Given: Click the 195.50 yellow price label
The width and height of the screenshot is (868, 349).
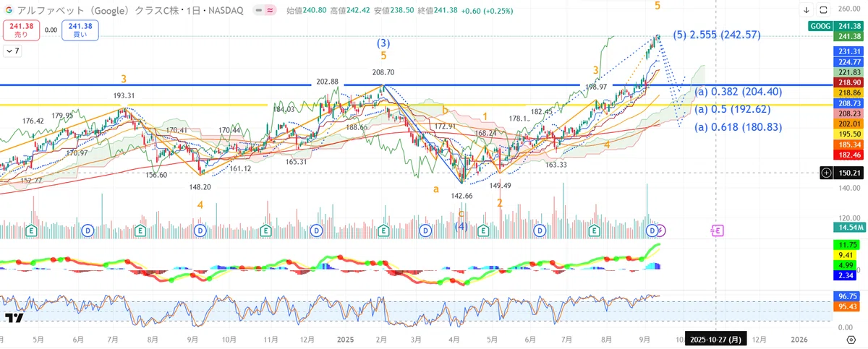Looking at the screenshot, I should click(848, 135).
